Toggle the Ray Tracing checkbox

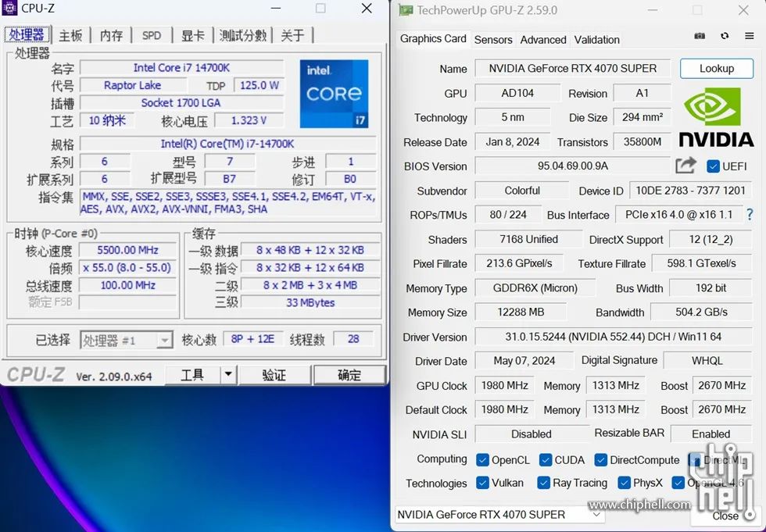point(543,483)
